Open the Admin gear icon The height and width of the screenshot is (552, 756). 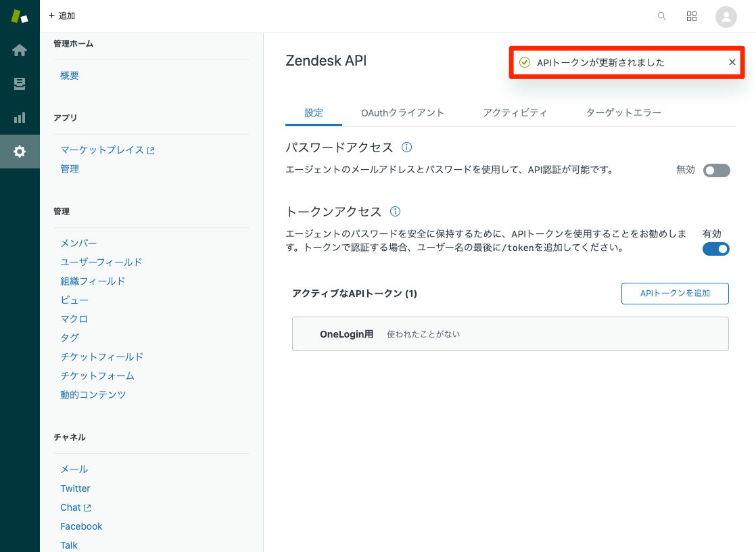coord(20,152)
